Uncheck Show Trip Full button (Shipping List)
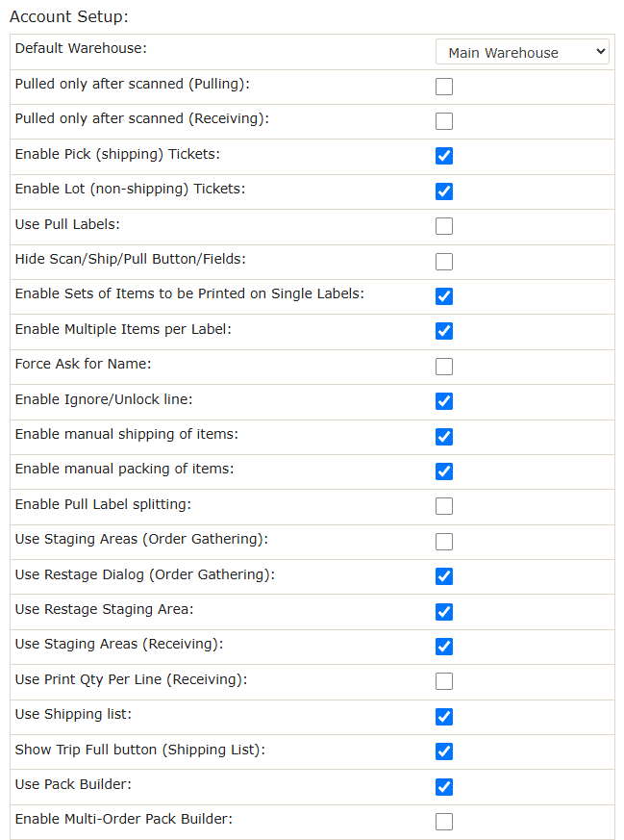624x840 pixels. [x=443, y=751]
